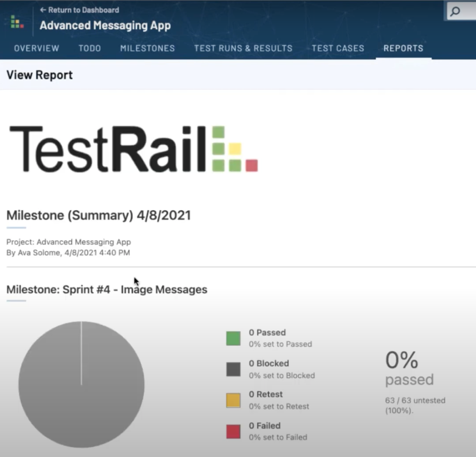Image resolution: width=476 pixels, height=457 pixels.
Task: Click the Reports tab
Action: pyautogui.click(x=403, y=48)
